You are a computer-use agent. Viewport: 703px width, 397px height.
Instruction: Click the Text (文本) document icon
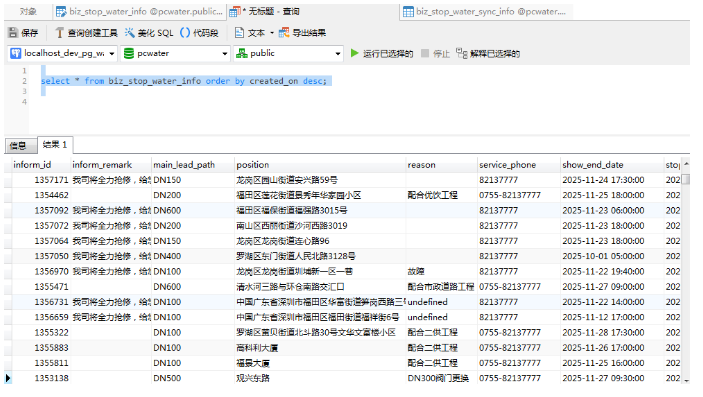coord(239,33)
